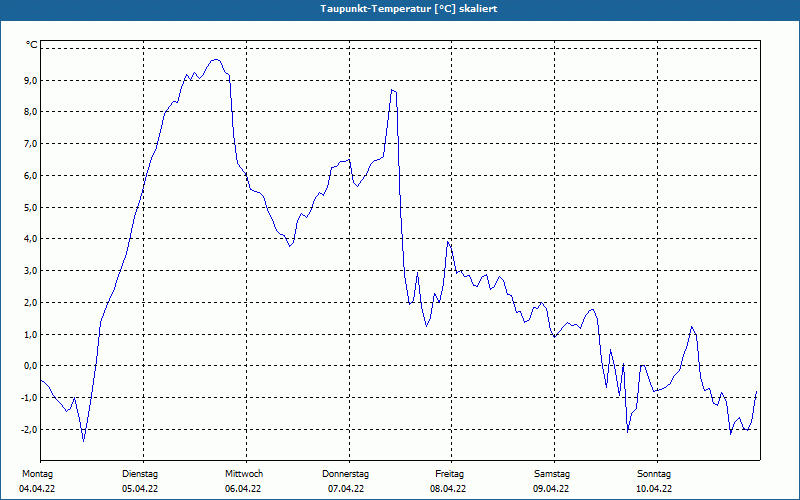800x500 pixels.
Task: Click the 5,0 y-axis value
Action: click(x=30, y=207)
